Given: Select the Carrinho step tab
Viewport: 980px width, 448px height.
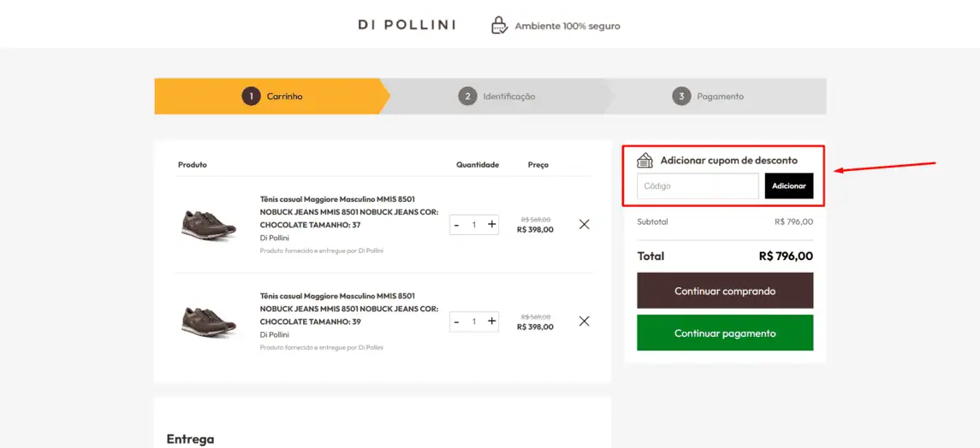Looking at the screenshot, I should coord(272,96).
